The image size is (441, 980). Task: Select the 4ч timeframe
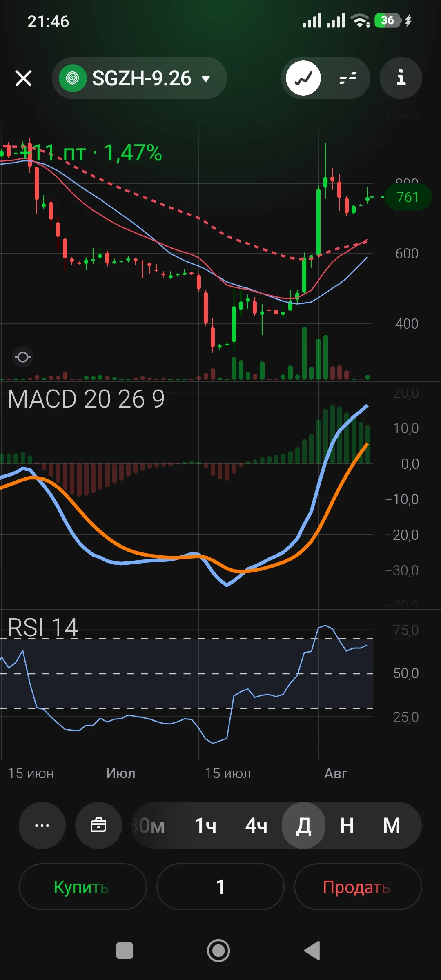256,825
